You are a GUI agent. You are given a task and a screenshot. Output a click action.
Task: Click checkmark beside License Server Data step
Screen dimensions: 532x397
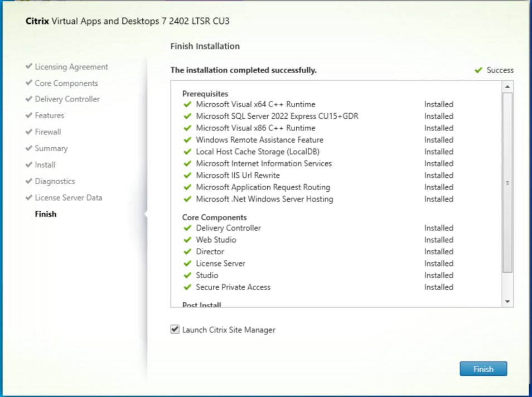coord(29,197)
